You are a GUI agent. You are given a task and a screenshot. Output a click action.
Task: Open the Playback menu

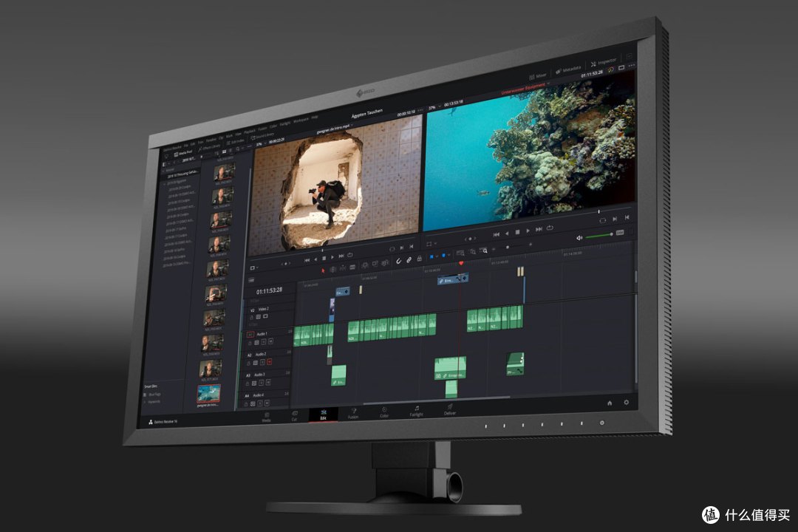coord(250,132)
